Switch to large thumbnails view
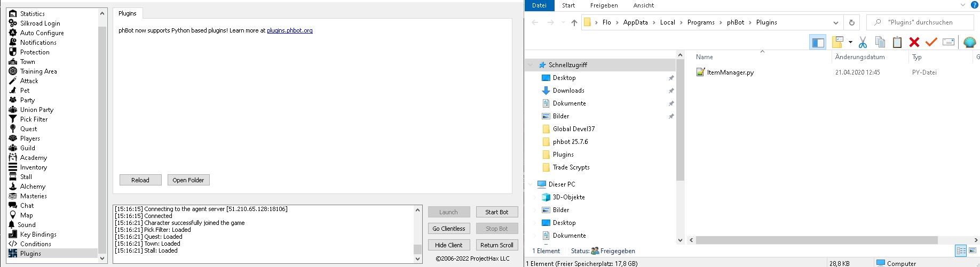 (973, 250)
